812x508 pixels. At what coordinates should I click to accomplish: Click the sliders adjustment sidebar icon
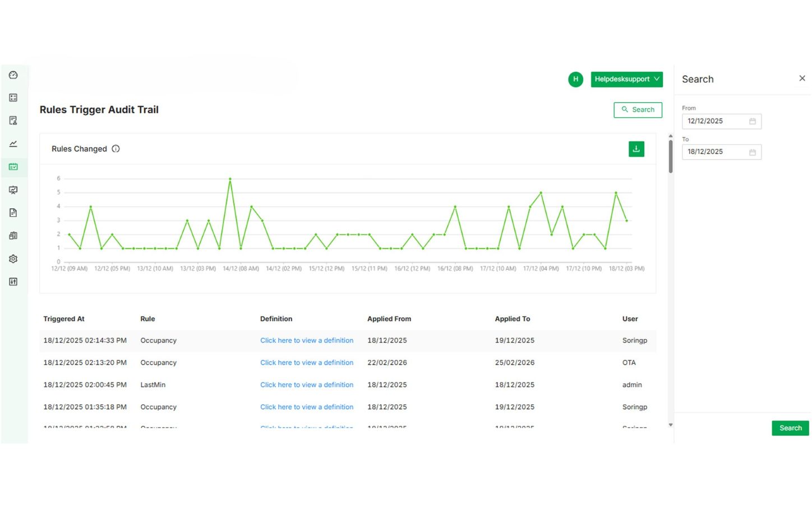coord(13,282)
